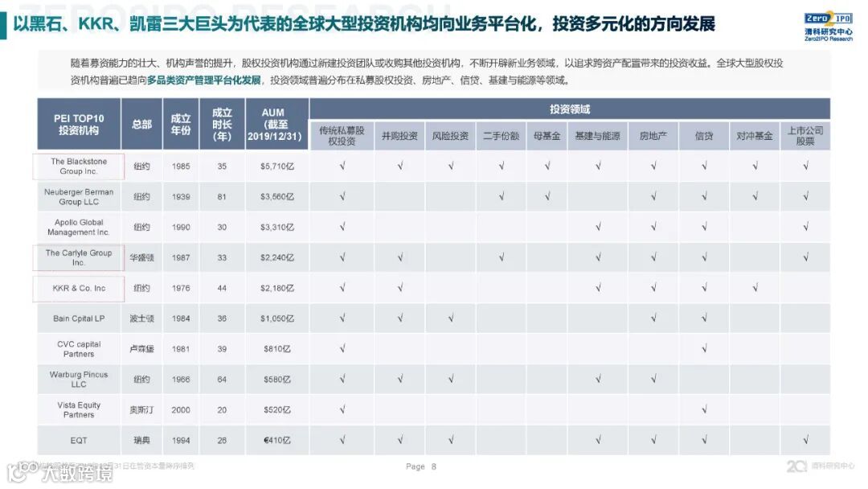Image resolution: width=868 pixels, height=489 pixels.
Task: Click the 并购投资 sub-header
Action: (399, 136)
